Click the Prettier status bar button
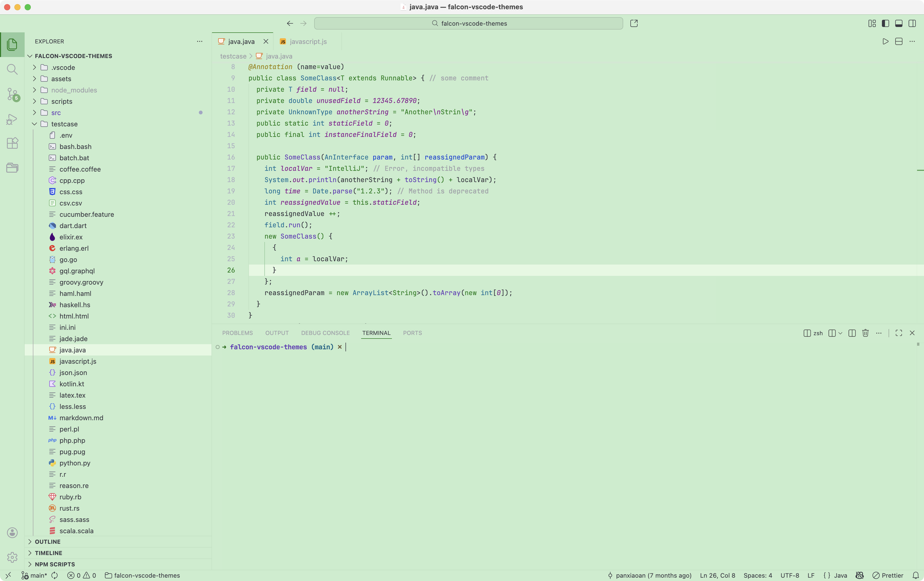This screenshot has width=924, height=581. pos(888,575)
